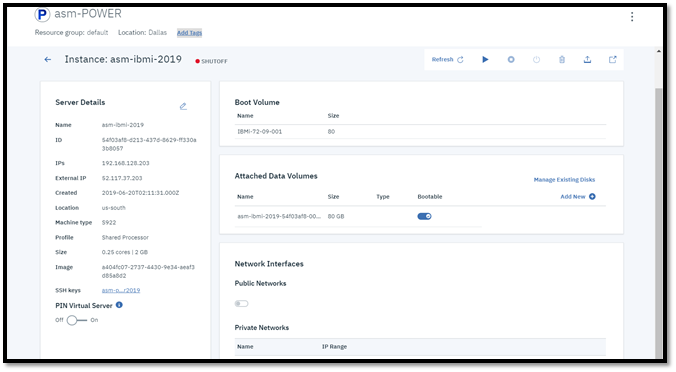Click the us-south location value
676x372 pixels.
click(x=113, y=208)
